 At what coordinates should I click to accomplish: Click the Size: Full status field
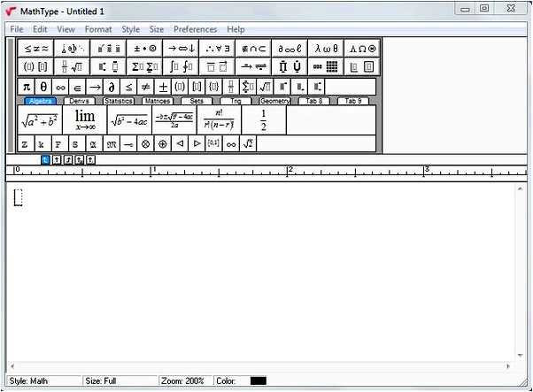tap(120, 380)
